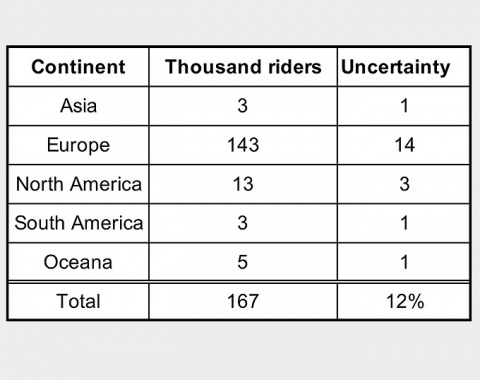Select Oceana's uncertainty value 1

tap(404, 262)
